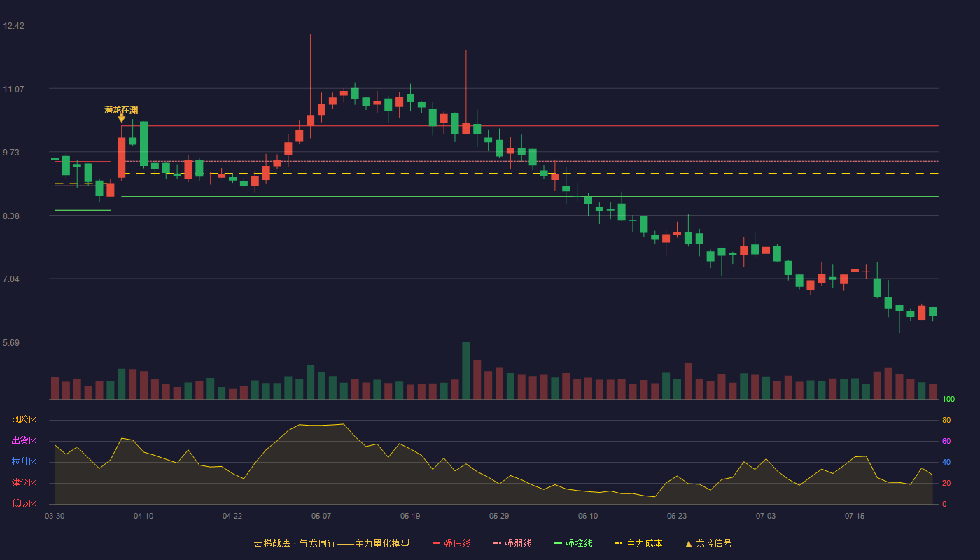Image resolution: width=980 pixels, height=560 pixels.
Task: Select the 拉升区 zone label
Action: [x=24, y=462]
